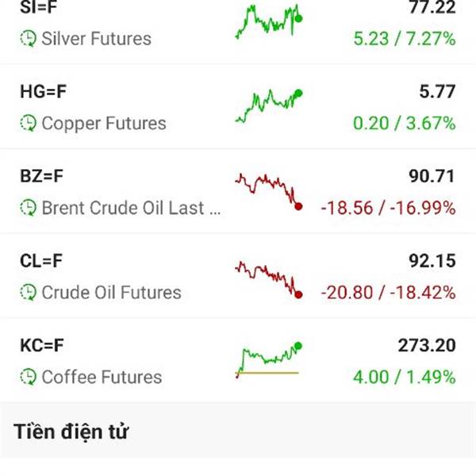Open the Coffee Futures sparkline chart
The width and height of the screenshot is (476, 476).
coord(268,359)
